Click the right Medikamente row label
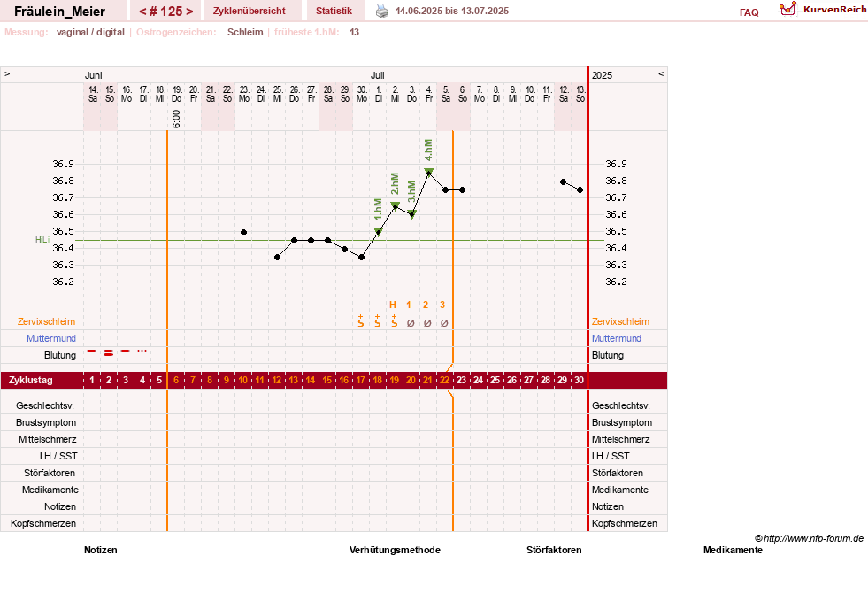Screen dimensions: 868x602 click(620, 490)
